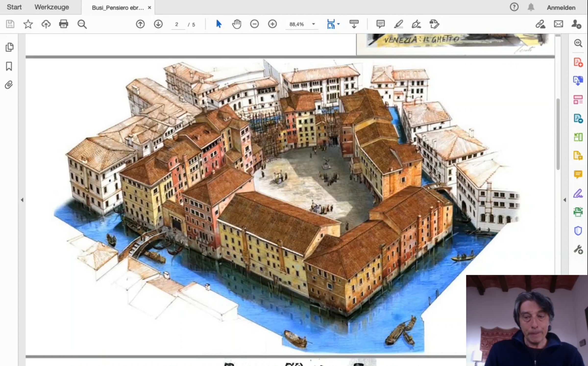Open page thumbnails panel
The image size is (588, 366).
pos(9,47)
